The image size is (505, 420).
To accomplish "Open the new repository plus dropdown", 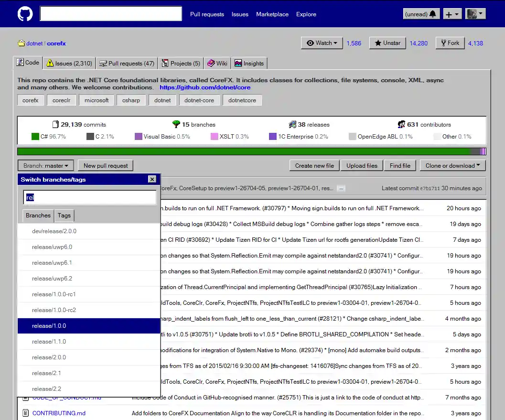I will [452, 13].
